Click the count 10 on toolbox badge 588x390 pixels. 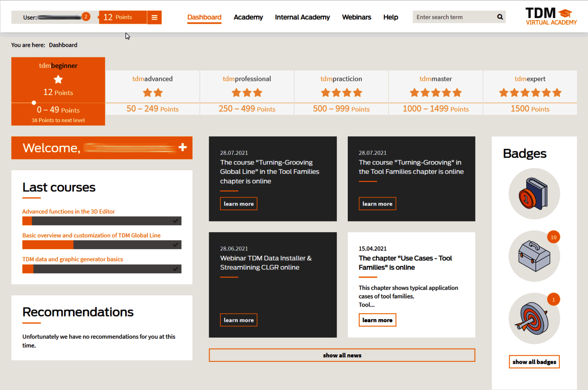click(553, 237)
